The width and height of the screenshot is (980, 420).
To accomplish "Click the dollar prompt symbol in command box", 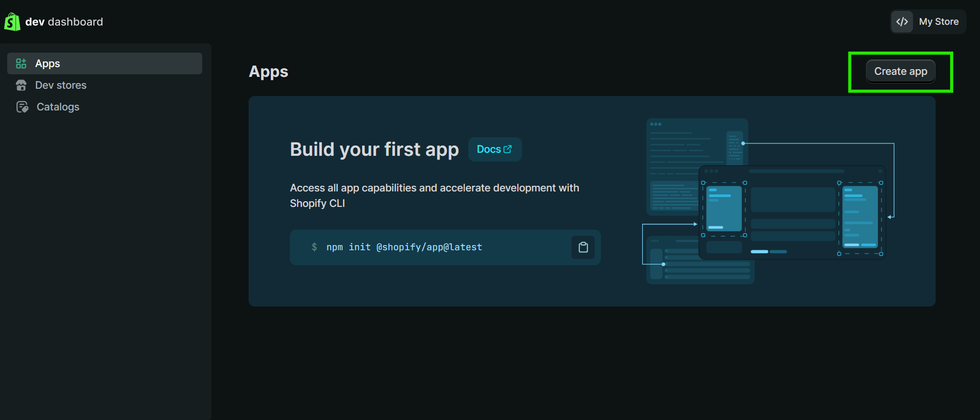I will click(314, 247).
